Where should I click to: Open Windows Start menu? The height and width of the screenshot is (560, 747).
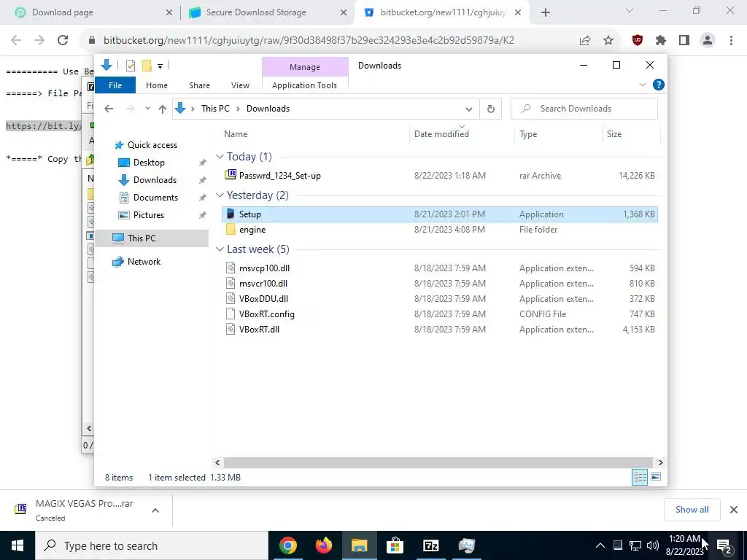point(18,545)
